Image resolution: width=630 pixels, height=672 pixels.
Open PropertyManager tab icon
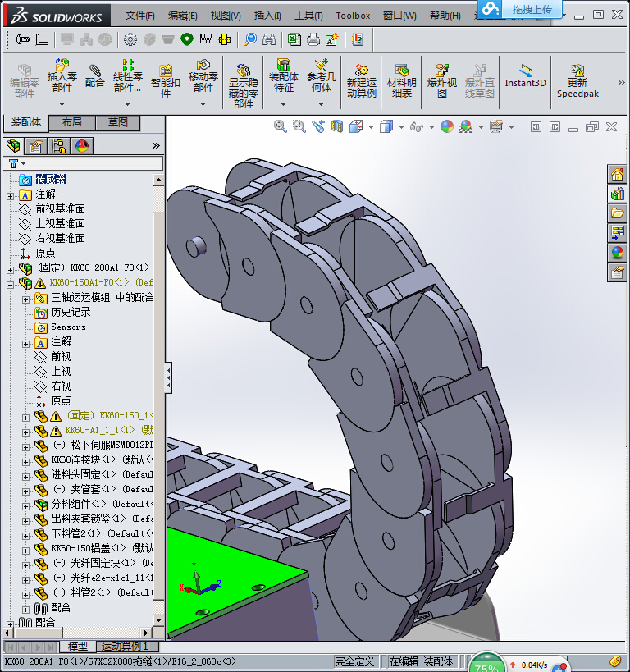click(36, 146)
